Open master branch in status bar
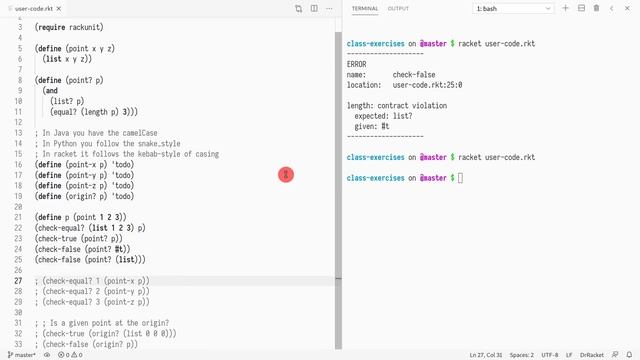This screenshot has width=640, height=360. [x=22, y=355]
